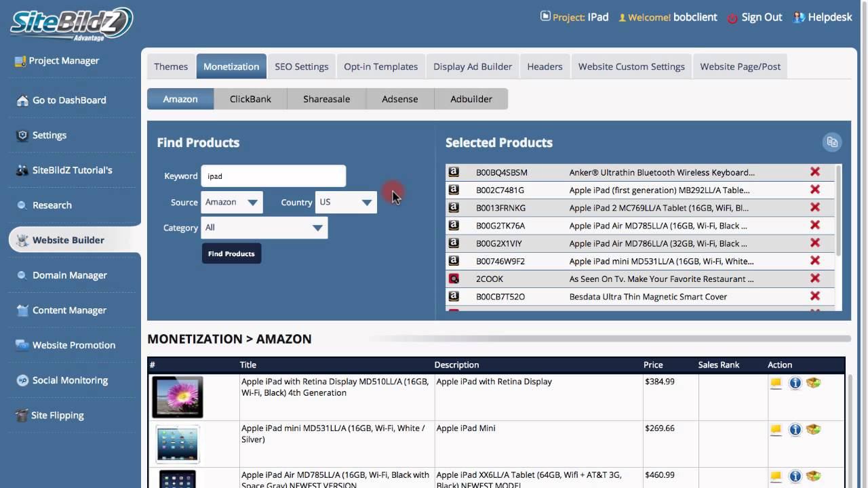The height and width of the screenshot is (488, 868).
Task: Remove Apple iPad first generation B002C7481G
Action: tap(815, 190)
